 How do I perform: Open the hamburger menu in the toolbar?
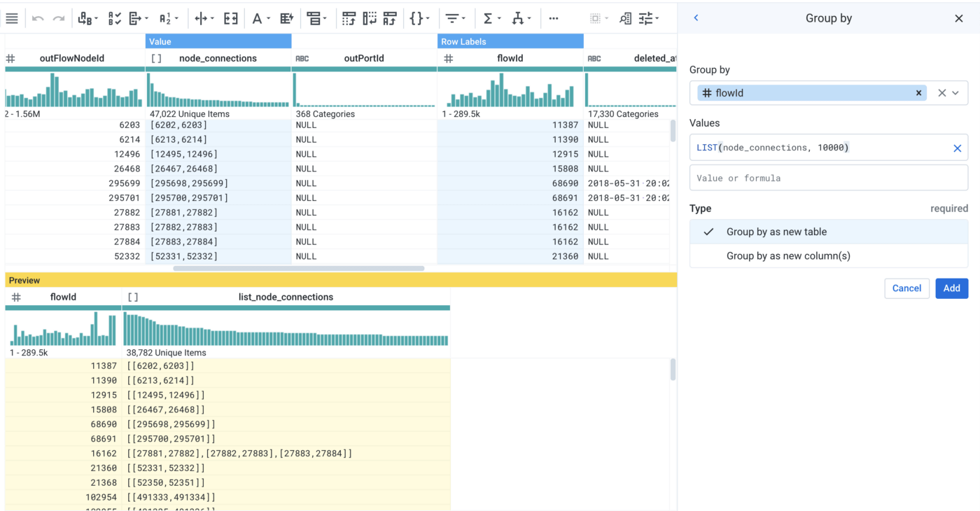(x=12, y=19)
